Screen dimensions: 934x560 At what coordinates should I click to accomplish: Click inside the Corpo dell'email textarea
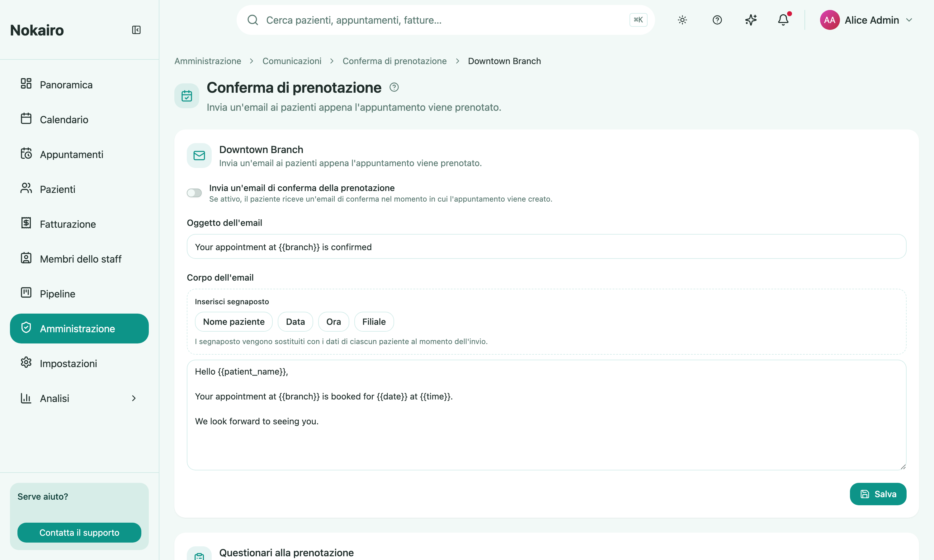[546, 415]
